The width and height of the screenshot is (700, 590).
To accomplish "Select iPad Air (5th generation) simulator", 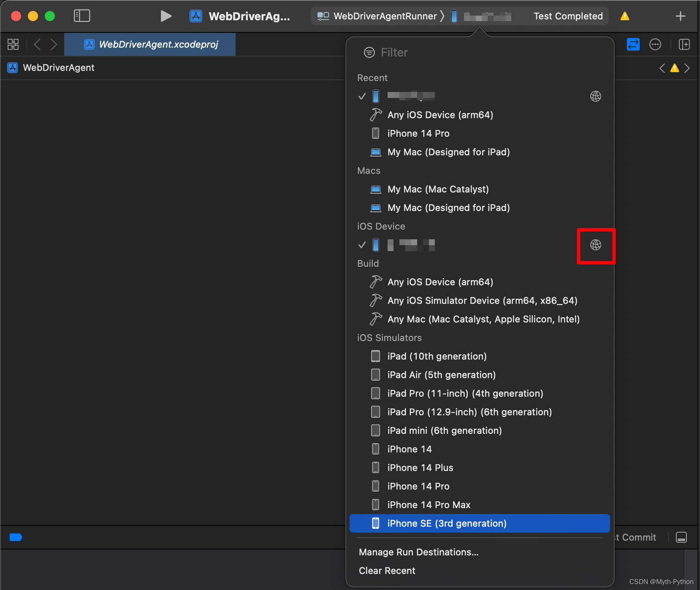I will point(480,375).
